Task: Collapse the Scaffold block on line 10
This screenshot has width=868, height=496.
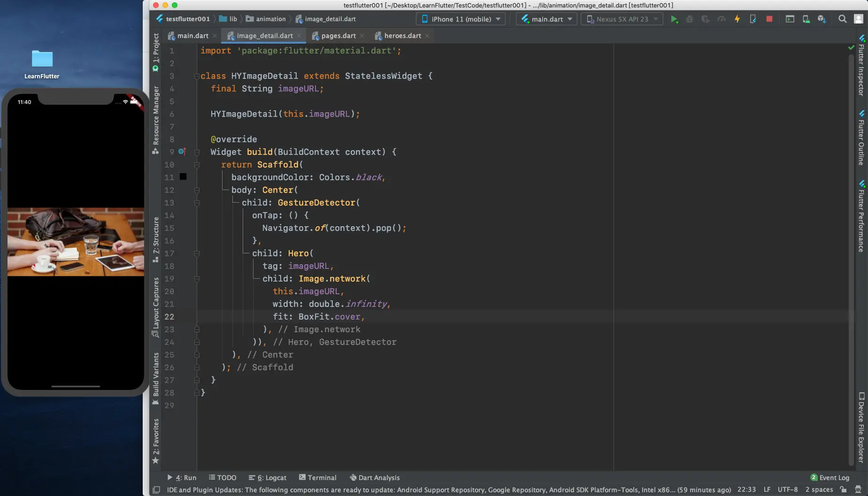Action: point(197,165)
